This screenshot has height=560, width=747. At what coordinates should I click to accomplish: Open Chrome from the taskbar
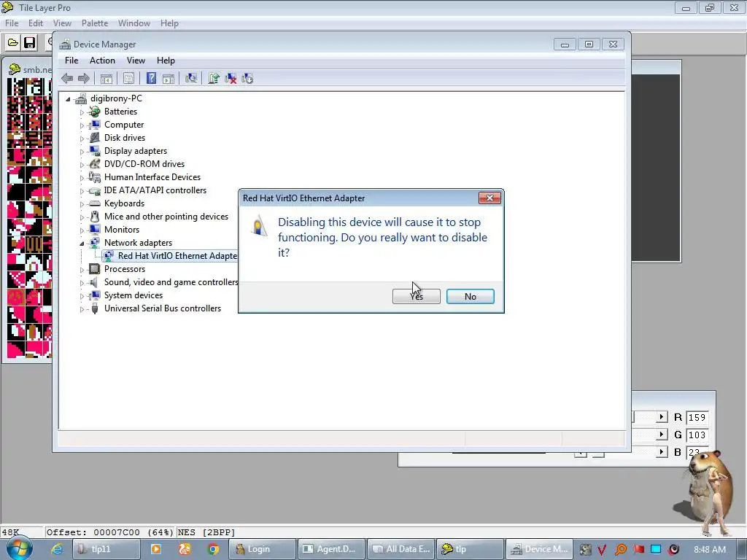(x=214, y=549)
